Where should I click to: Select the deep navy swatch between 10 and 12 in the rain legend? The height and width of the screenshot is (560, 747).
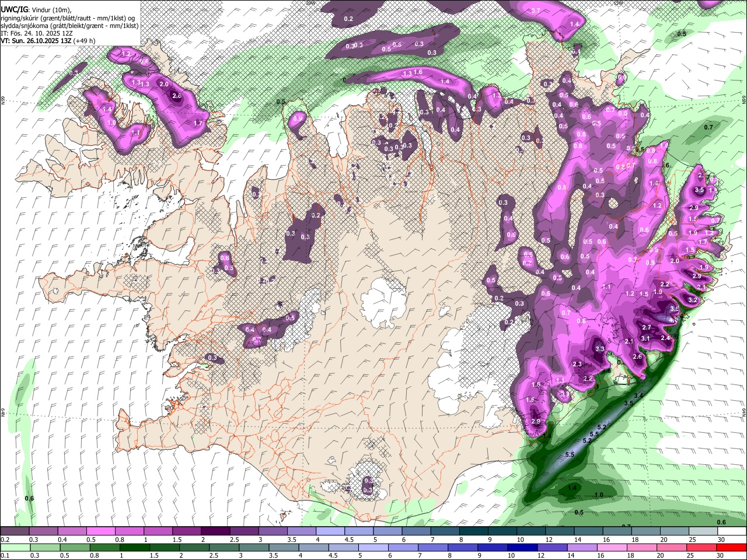pyautogui.click(x=522, y=548)
